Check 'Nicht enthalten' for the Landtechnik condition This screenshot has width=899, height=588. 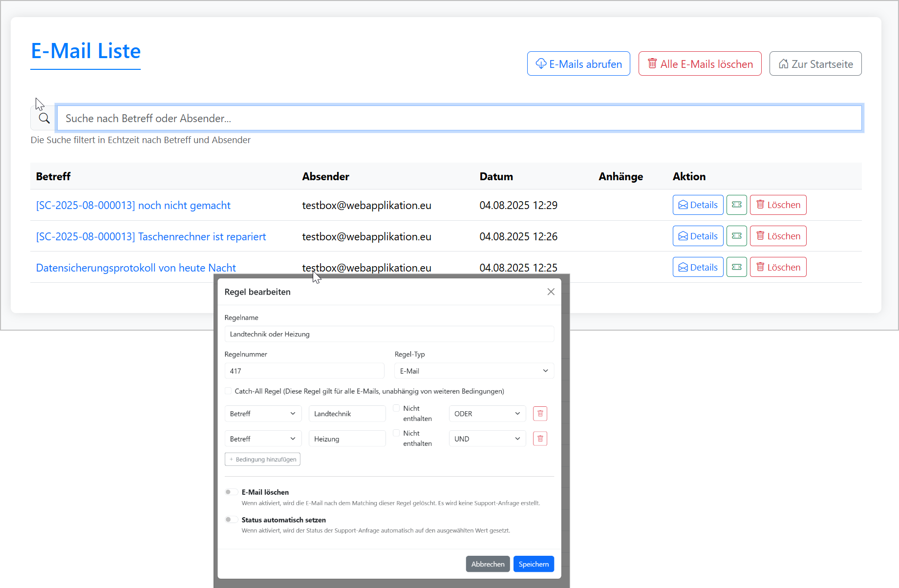tap(396, 407)
